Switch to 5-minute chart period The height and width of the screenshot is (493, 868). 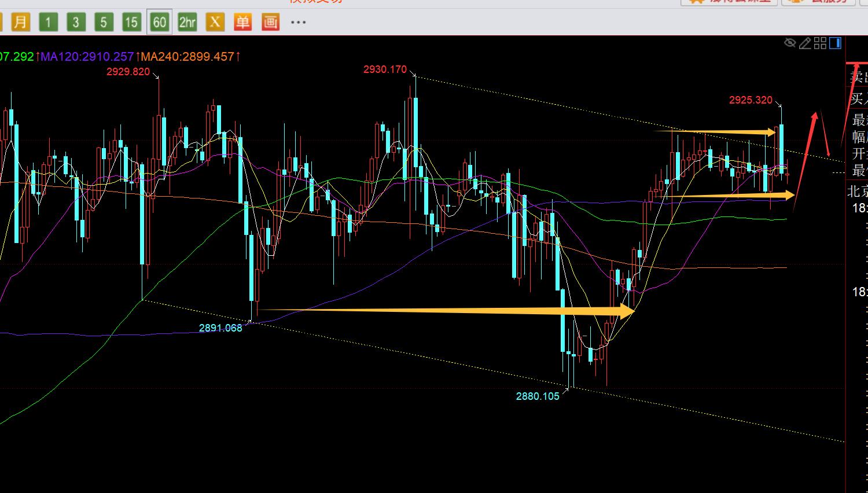tap(103, 23)
